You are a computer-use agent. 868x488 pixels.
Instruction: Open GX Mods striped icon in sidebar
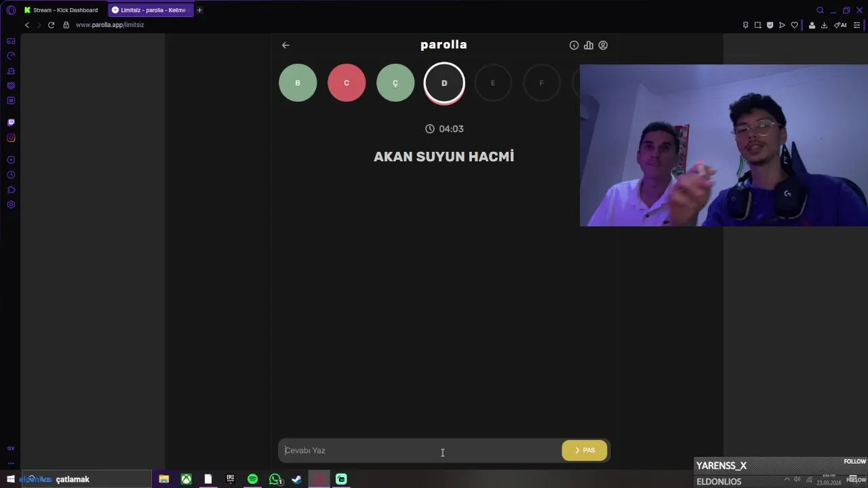(x=11, y=86)
